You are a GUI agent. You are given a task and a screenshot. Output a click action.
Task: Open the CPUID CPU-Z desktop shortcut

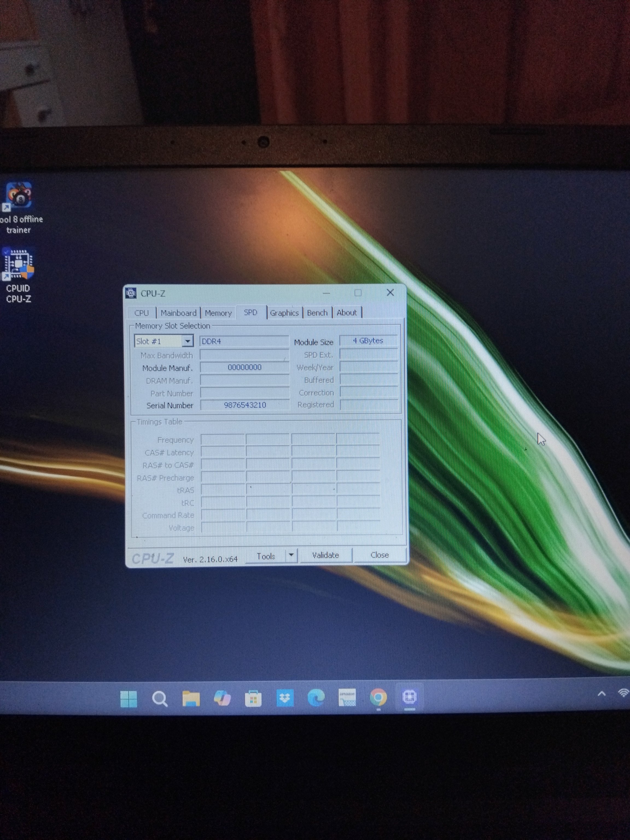18,275
